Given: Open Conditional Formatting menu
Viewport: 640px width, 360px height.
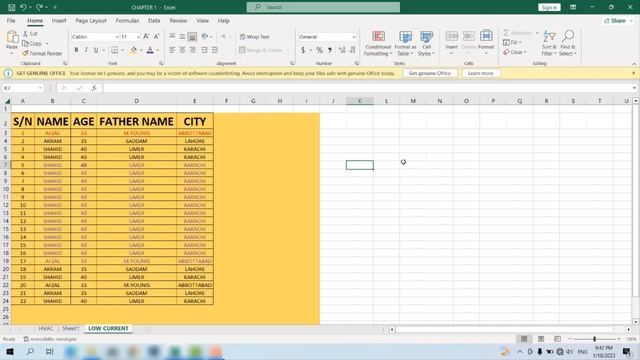Looking at the screenshot, I should [378, 43].
